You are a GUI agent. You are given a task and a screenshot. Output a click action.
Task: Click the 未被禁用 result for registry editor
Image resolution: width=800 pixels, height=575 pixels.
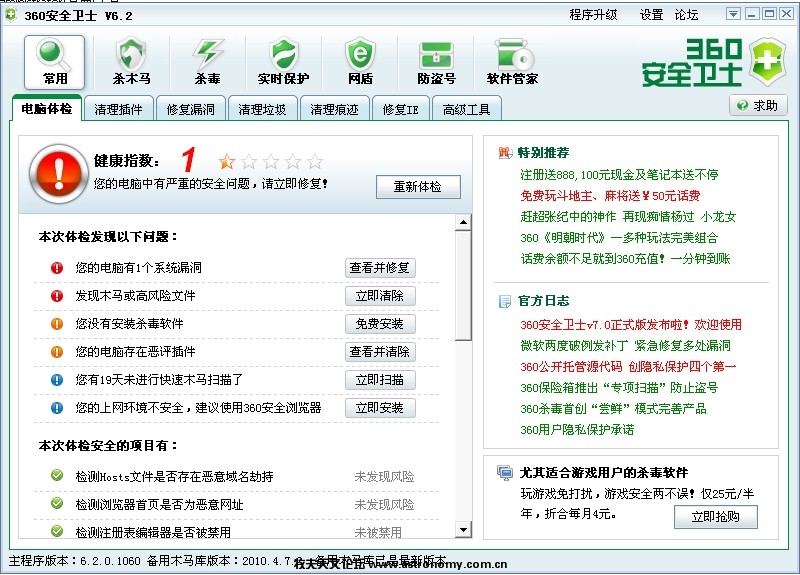[x=378, y=532]
